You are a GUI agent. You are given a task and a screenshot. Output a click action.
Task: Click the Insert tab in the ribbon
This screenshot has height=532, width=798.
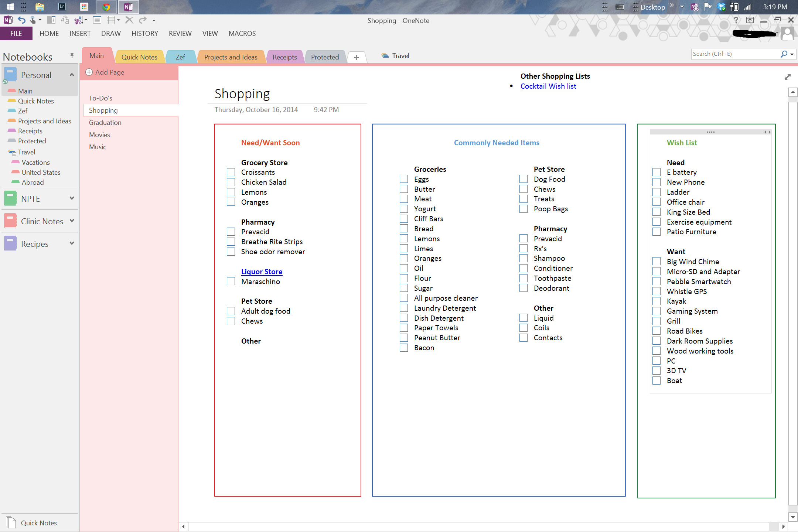coord(79,33)
